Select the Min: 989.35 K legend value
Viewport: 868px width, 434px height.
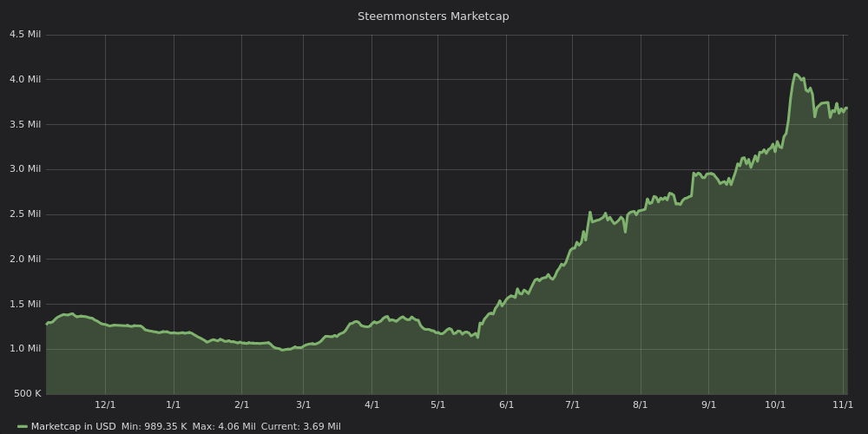click(x=154, y=426)
